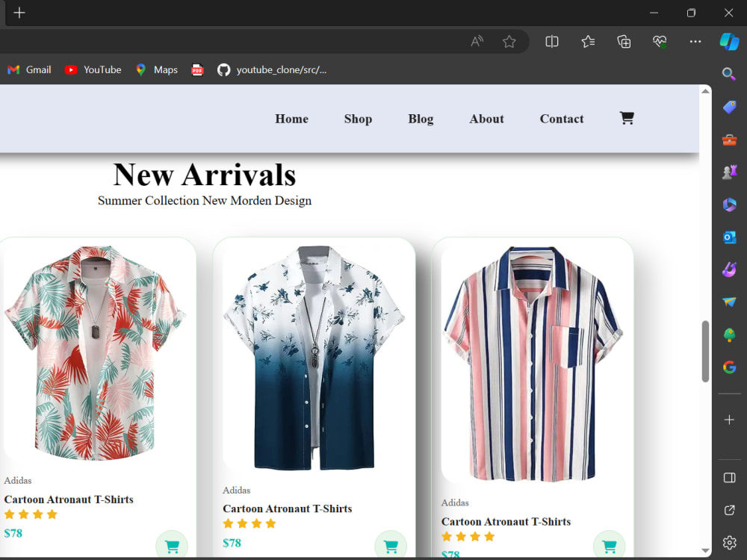Open the Blog page from the navbar

(421, 119)
